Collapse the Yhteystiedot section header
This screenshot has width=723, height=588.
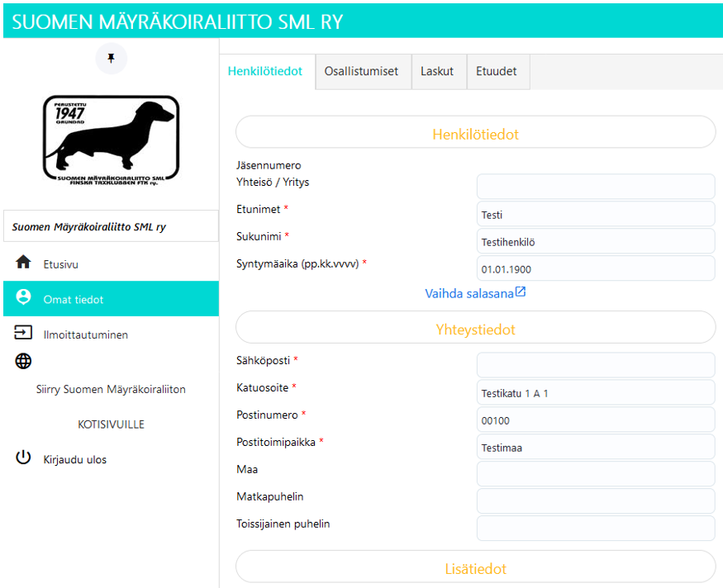pyautogui.click(x=475, y=329)
